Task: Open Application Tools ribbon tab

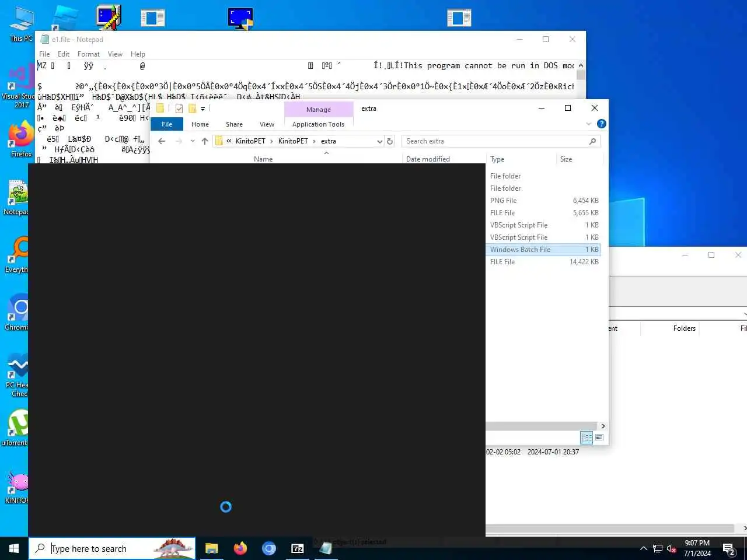Action: point(318,124)
